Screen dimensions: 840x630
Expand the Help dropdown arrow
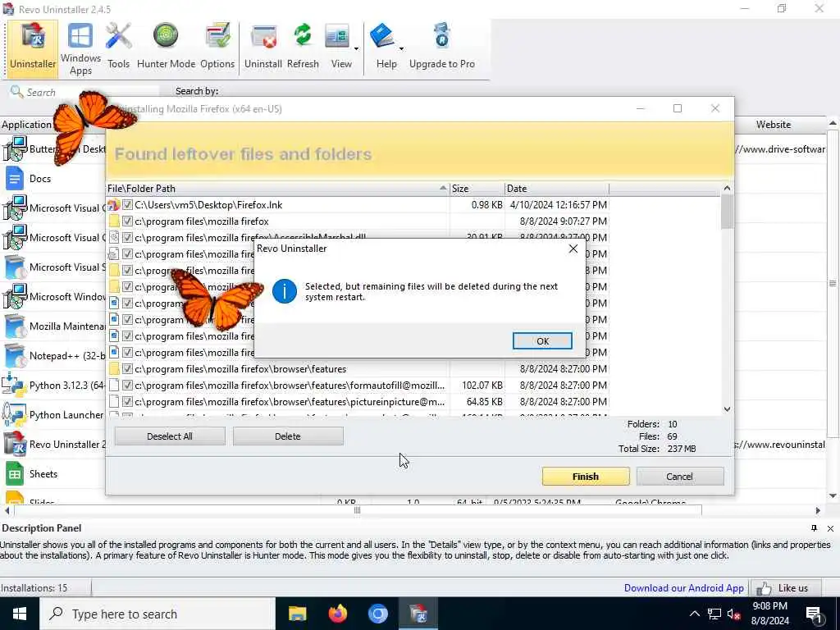(401, 48)
